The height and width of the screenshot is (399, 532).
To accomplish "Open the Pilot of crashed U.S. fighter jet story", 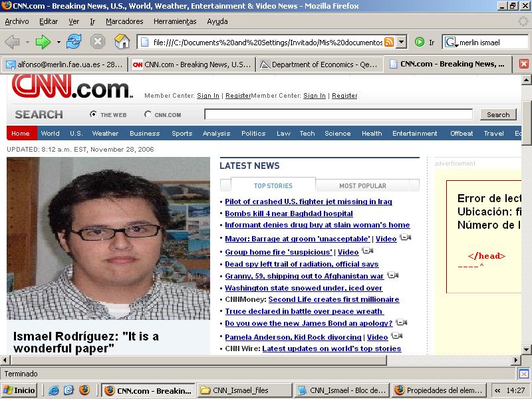I will pos(309,201).
